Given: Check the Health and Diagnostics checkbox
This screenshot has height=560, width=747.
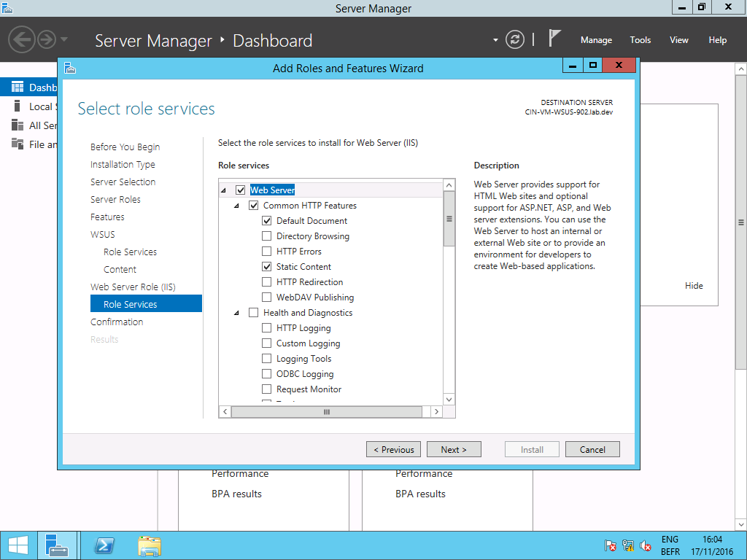Looking at the screenshot, I should click(253, 312).
